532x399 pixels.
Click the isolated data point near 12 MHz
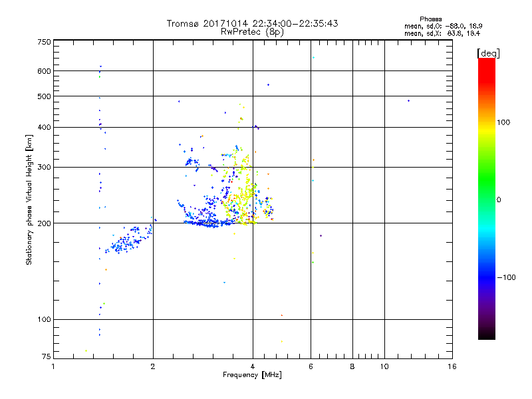(x=408, y=101)
